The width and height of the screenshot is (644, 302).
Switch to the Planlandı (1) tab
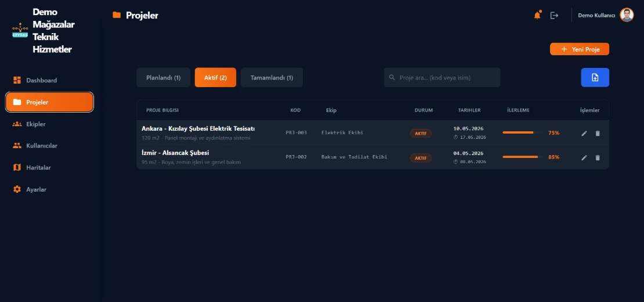tap(164, 78)
